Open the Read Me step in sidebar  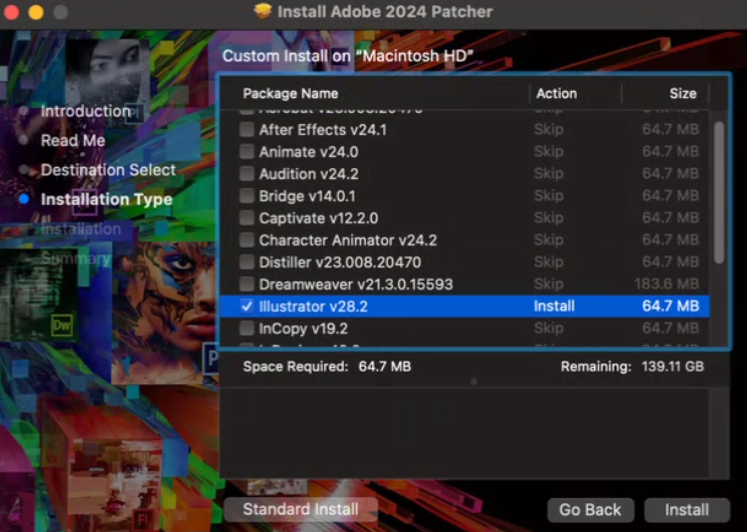pyautogui.click(x=72, y=141)
